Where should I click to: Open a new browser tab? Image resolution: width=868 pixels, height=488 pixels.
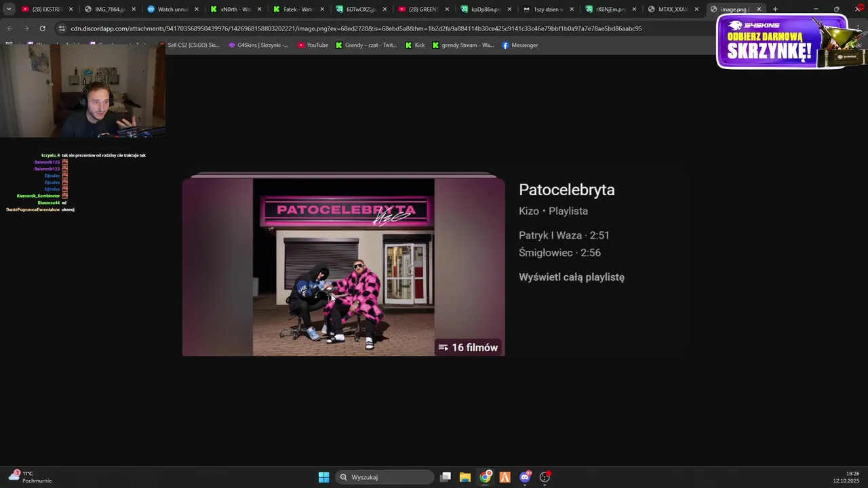[775, 9]
